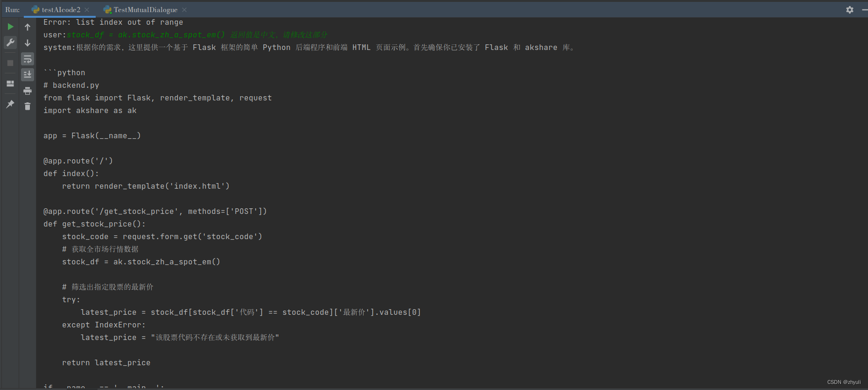This screenshot has width=868, height=390.
Task: Print the console output
Action: tap(28, 91)
